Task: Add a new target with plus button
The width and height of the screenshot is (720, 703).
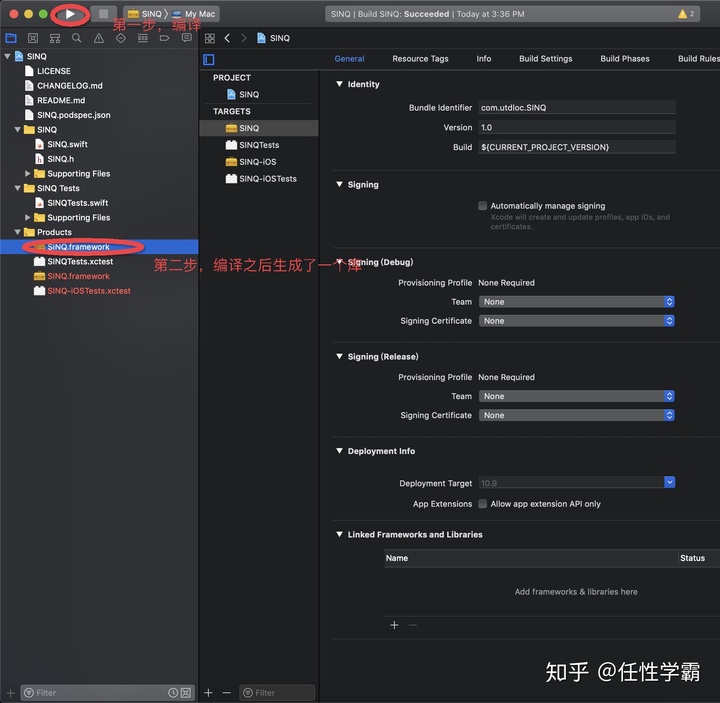Action: pyautogui.click(x=208, y=692)
